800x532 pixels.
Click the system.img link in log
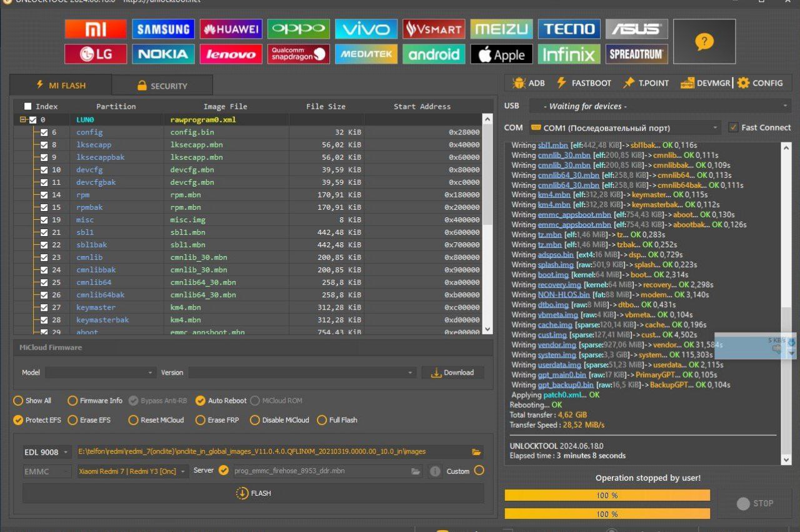coord(557,355)
